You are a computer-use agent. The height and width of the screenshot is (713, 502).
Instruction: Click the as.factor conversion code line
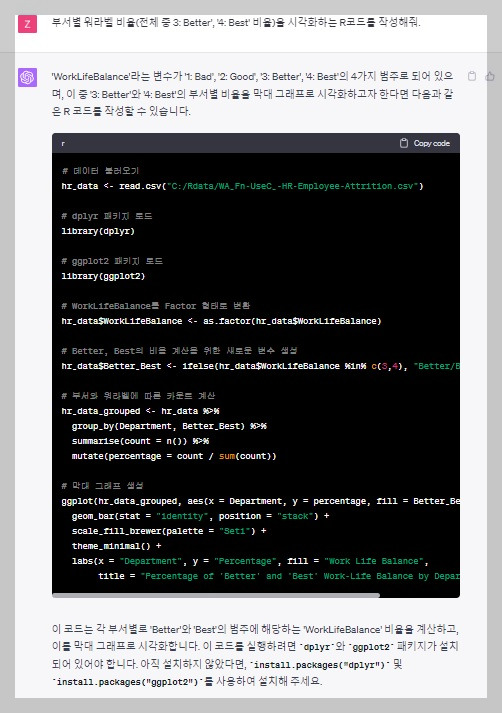(x=221, y=321)
